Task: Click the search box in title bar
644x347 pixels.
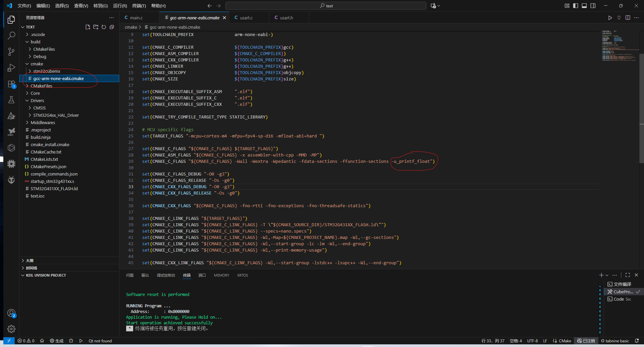Action: pos(326,6)
